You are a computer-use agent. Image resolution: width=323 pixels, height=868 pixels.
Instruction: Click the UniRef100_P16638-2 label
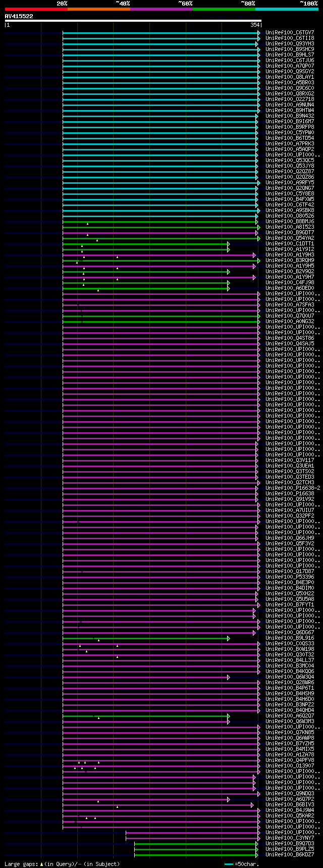[x=293, y=488]
